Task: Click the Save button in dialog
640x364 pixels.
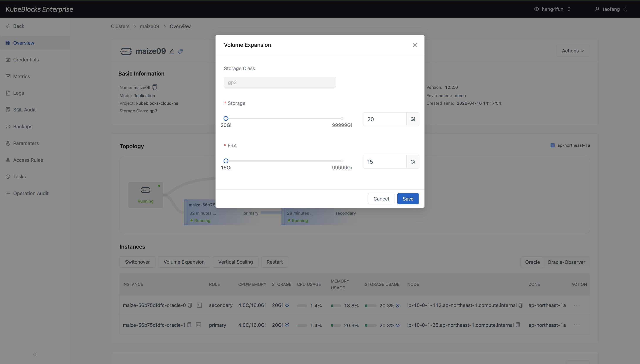Action: [x=408, y=199]
